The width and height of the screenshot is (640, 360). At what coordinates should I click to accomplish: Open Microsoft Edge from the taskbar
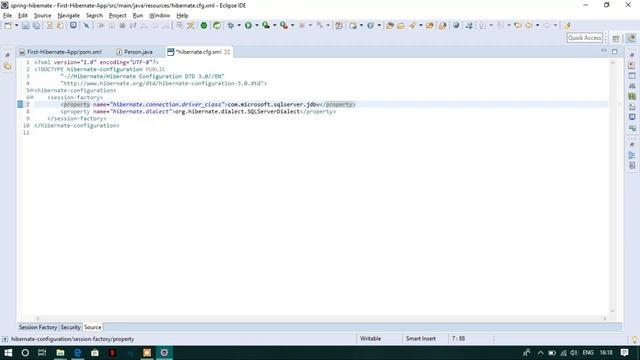pos(78,353)
